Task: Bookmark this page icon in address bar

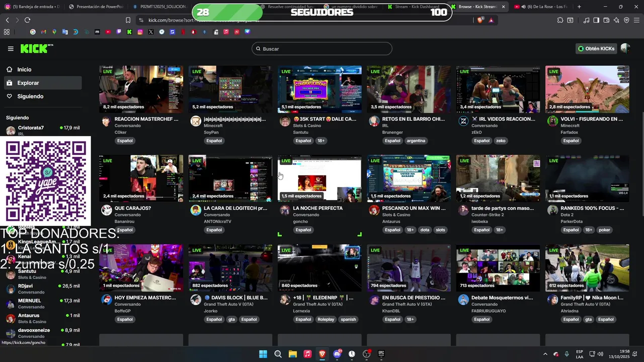Action: pyautogui.click(x=128, y=20)
